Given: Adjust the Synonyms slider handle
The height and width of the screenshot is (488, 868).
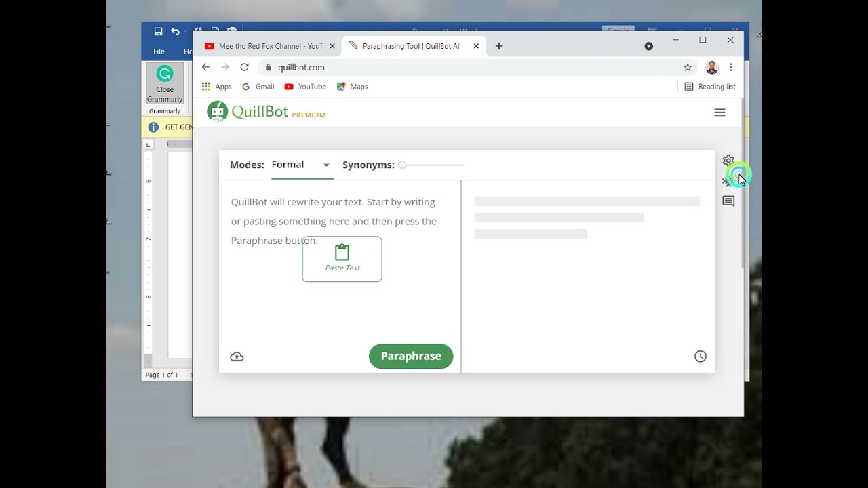Looking at the screenshot, I should point(402,165).
